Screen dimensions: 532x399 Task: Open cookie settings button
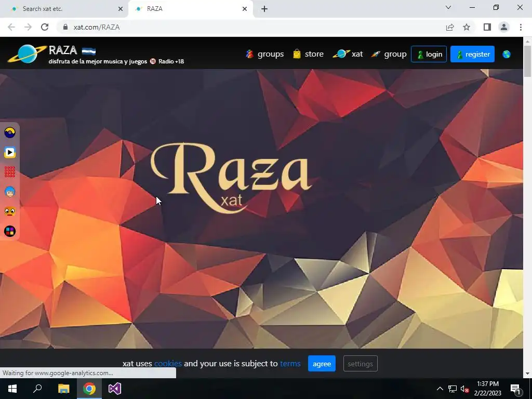pyautogui.click(x=361, y=364)
